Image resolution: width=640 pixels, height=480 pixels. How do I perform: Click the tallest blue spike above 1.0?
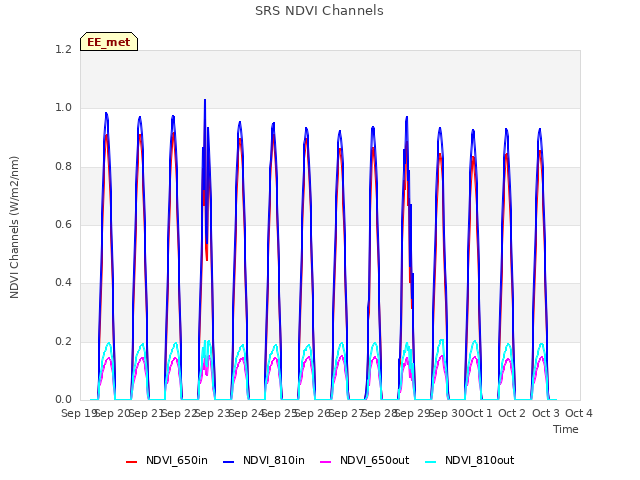205,105
